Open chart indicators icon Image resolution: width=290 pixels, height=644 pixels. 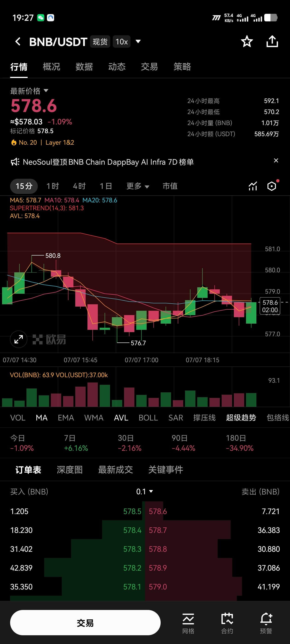point(253,186)
